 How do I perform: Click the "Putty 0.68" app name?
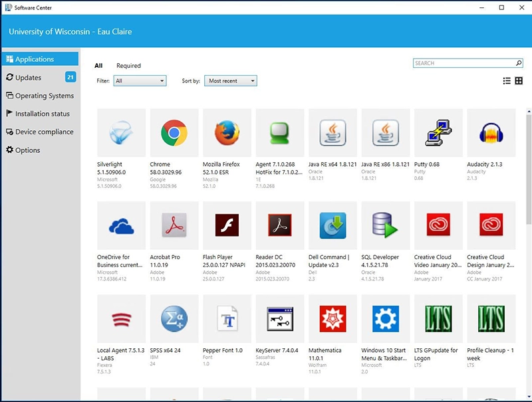point(427,164)
